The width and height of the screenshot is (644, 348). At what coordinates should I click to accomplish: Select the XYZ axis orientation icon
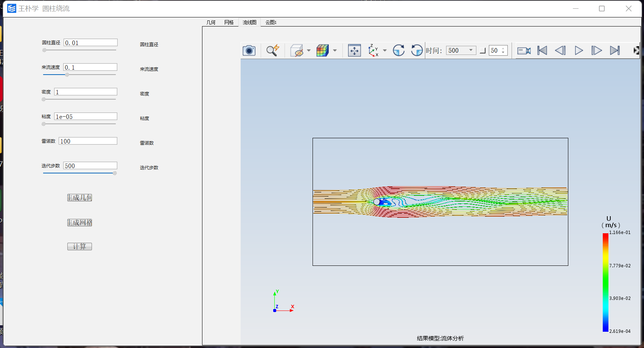[373, 50]
